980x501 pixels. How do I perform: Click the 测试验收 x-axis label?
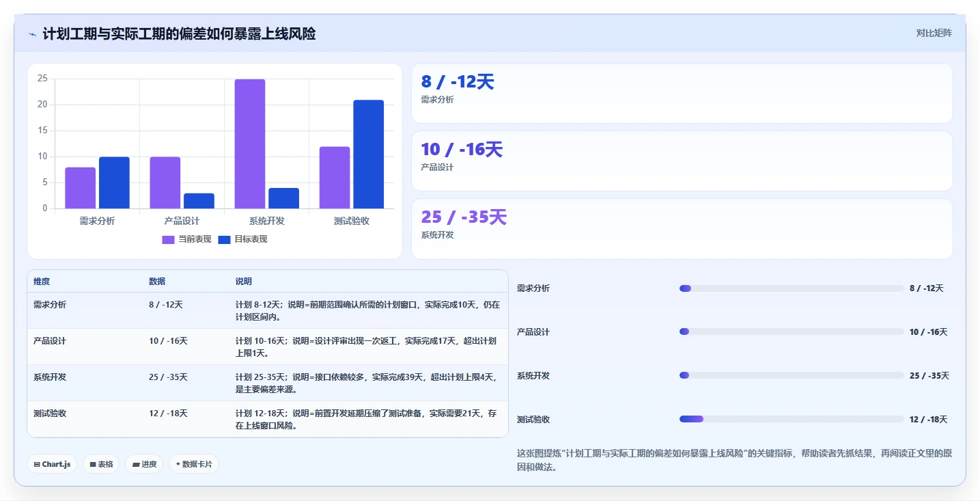tap(351, 221)
